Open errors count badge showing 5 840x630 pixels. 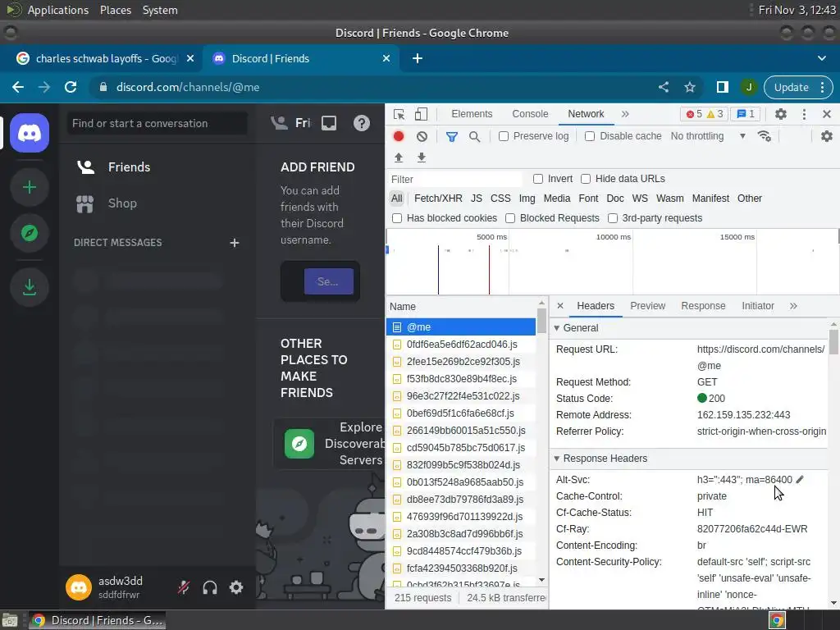point(693,114)
